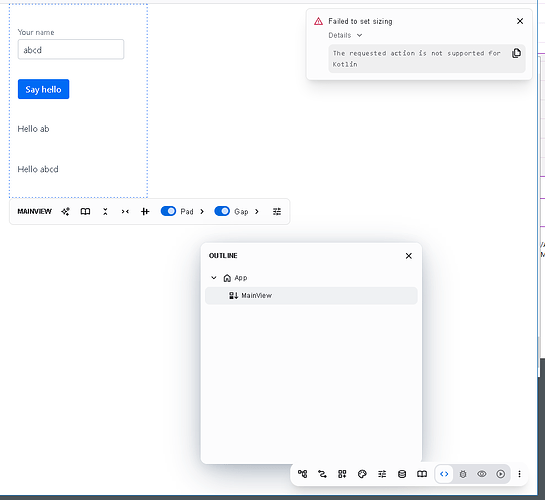545x500 pixels.
Task: Toggle the bug debug icon
Action: tap(463, 474)
